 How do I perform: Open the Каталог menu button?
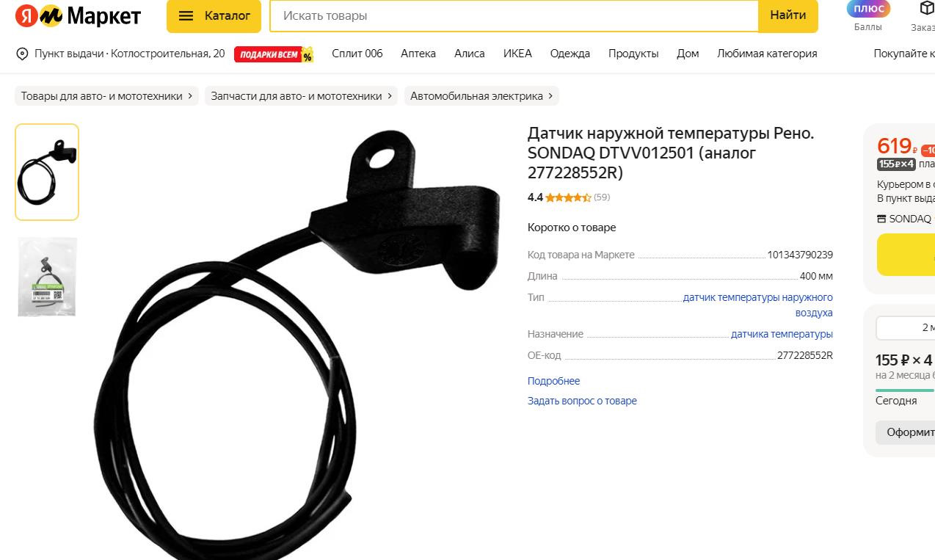[214, 15]
